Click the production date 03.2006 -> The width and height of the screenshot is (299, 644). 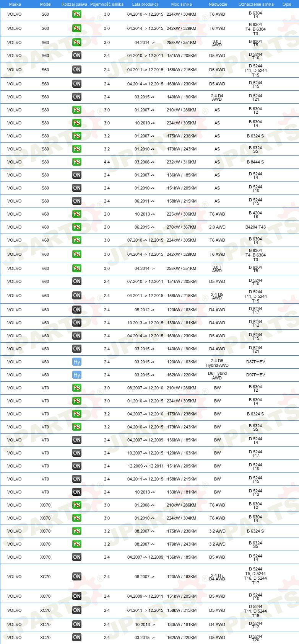click(x=145, y=162)
